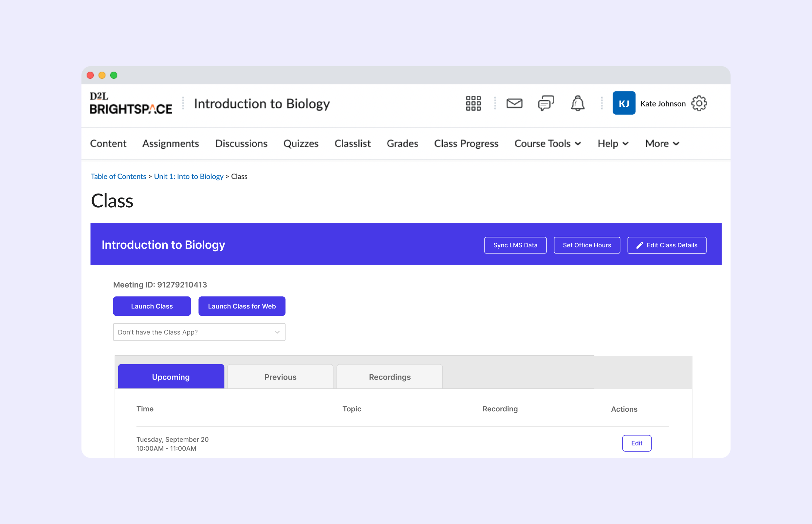Open the waffle app switcher grid
This screenshot has width=812, height=524.
(473, 103)
